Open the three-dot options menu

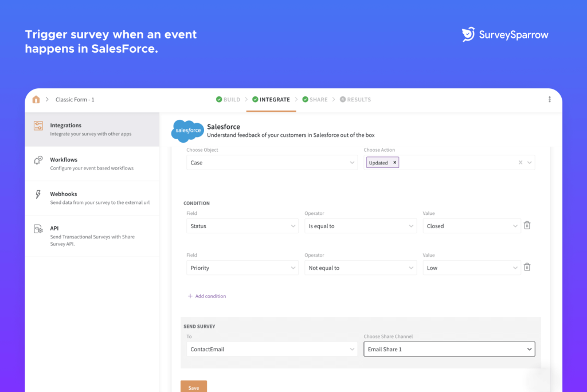[549, 100]
